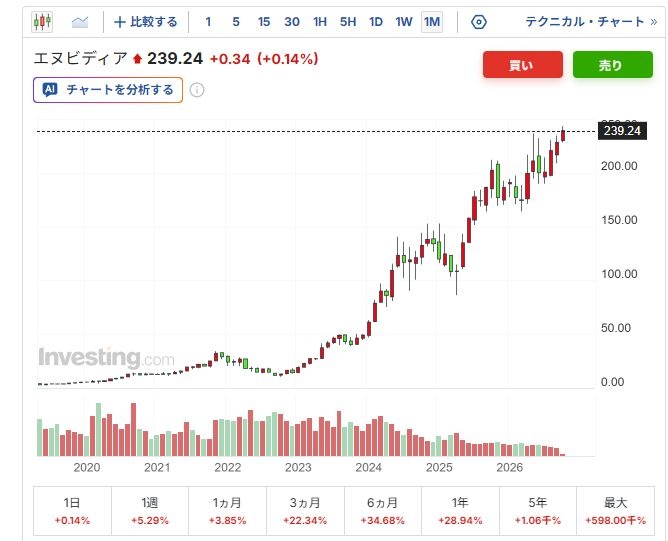Click the info circle icon beside AI button
Viewport: 668px width, 541px height.
coord(196,90)
